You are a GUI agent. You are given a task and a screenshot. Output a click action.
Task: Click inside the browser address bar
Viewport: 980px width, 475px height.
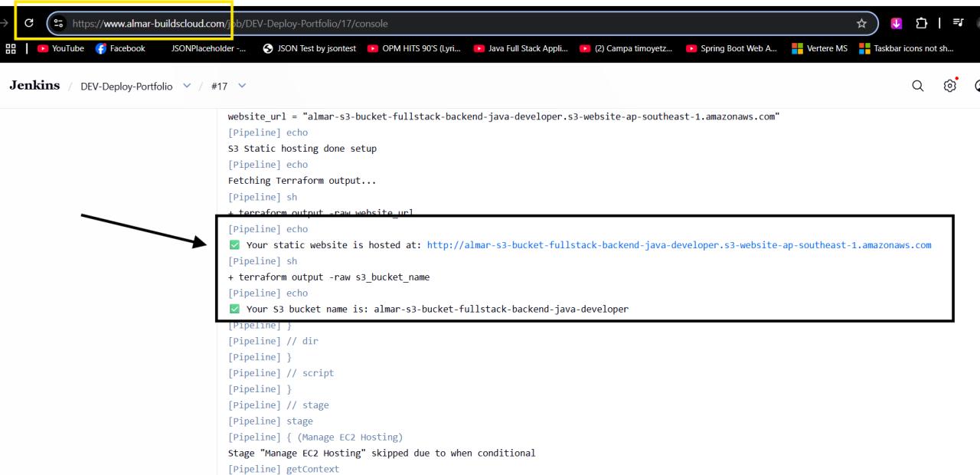coord(306,23)
